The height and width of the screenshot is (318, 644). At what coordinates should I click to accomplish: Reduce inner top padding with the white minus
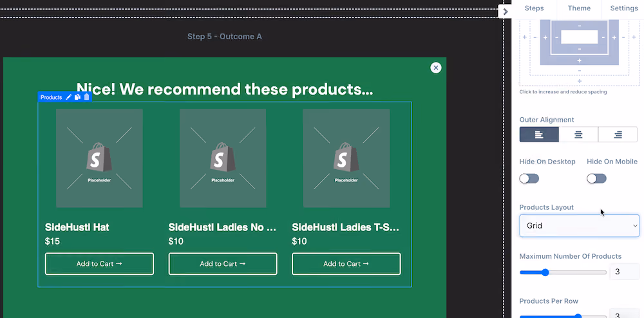point(580,26)
